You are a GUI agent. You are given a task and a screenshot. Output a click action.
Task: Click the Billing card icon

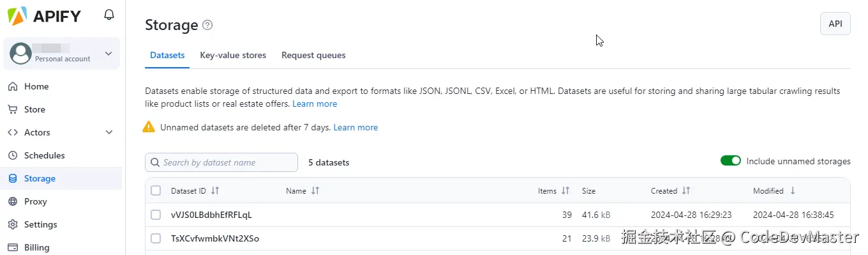(13, 247)
